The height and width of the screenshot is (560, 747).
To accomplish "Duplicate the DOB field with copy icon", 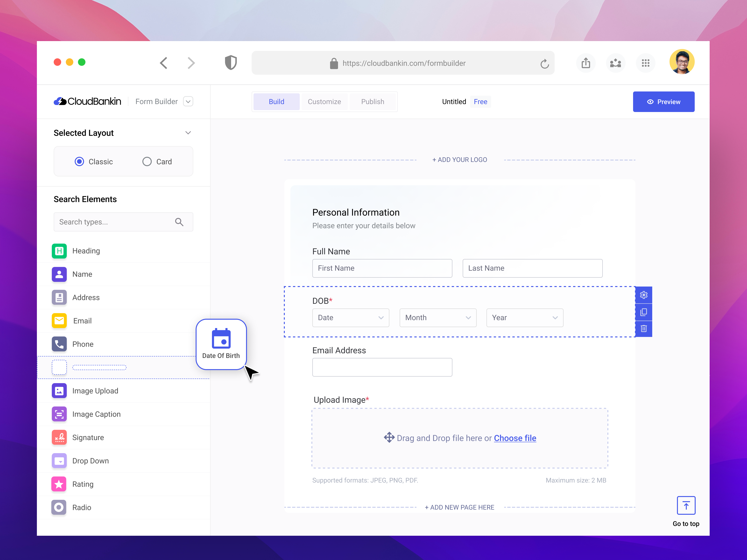I will coord(644,312).
